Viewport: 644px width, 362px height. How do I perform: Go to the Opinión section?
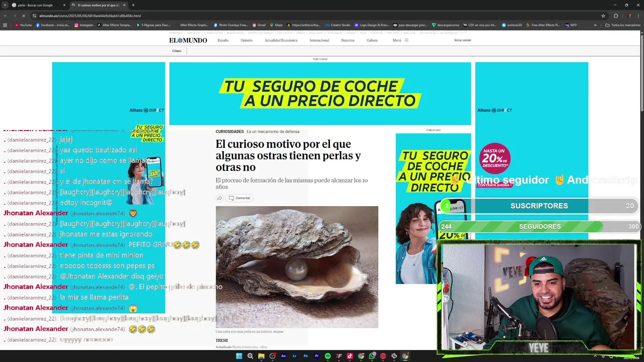pyautogui.click(x=247, y=40)
